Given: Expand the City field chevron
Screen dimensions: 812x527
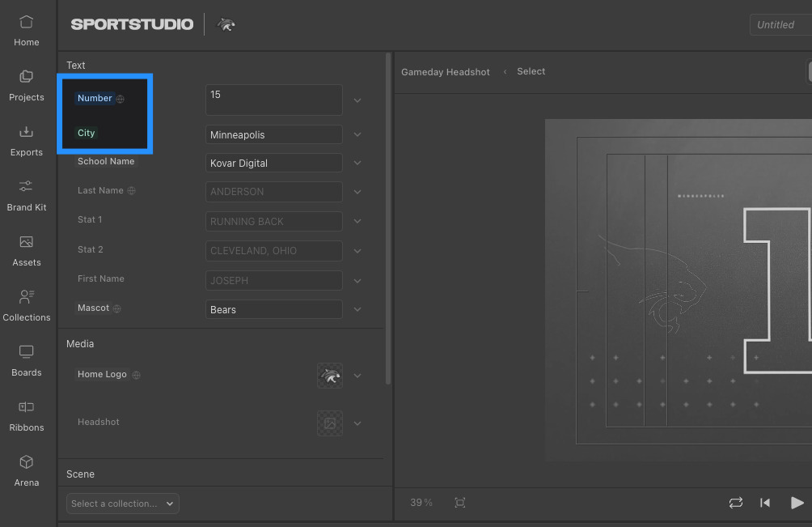Looking at the screenshot, I should click(357, 134).
